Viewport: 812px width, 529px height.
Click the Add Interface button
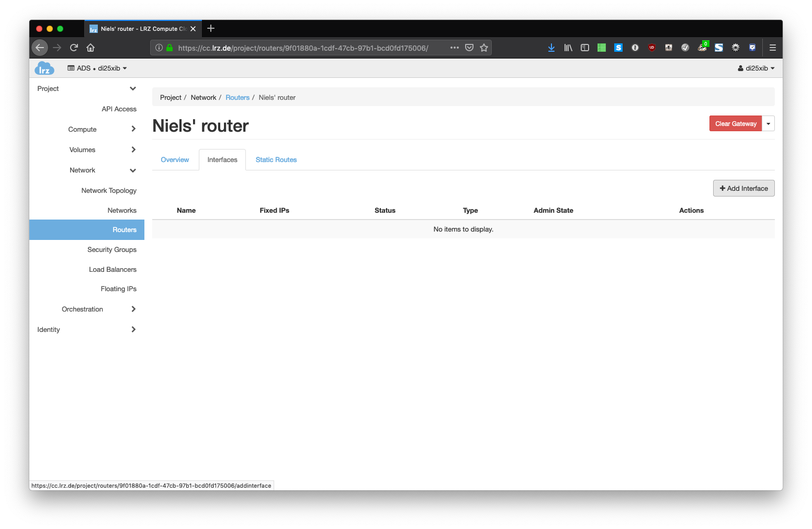[x=743, y=189]
